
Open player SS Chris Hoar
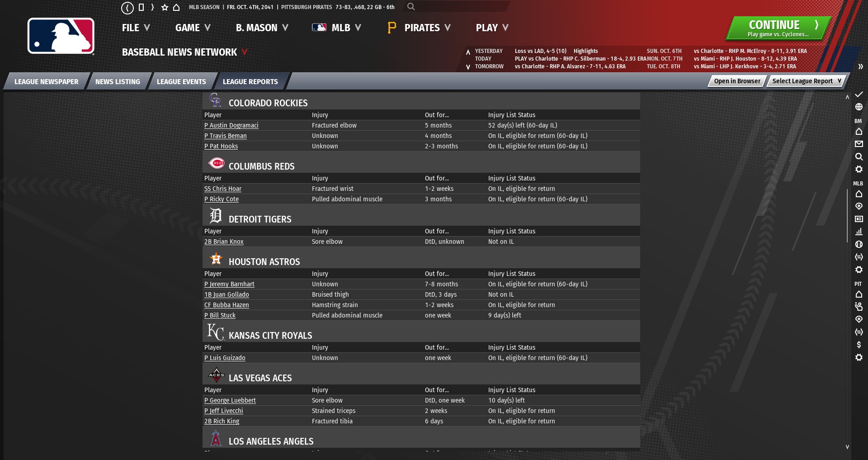tap(223, 189)
